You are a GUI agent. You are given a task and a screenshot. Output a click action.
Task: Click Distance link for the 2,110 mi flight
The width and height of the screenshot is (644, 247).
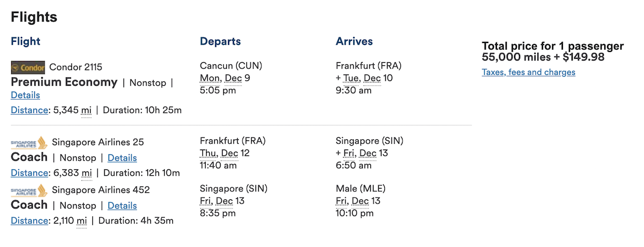29,221
